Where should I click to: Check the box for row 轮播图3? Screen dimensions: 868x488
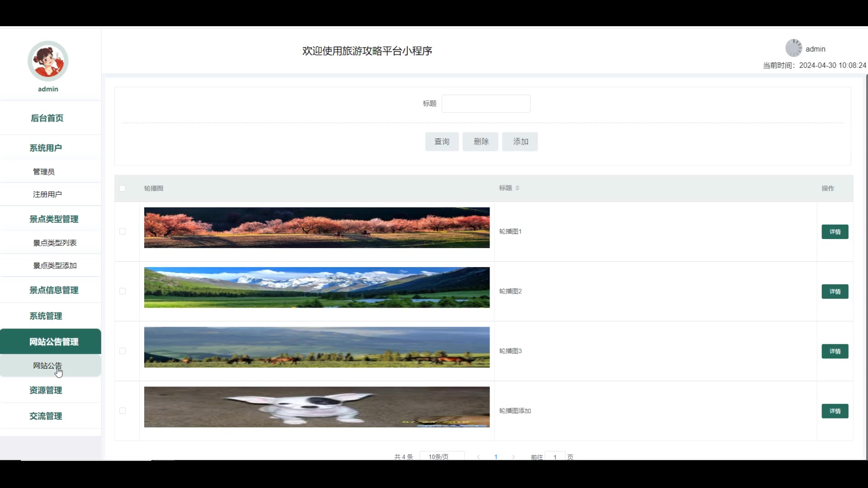pos(123,351)
